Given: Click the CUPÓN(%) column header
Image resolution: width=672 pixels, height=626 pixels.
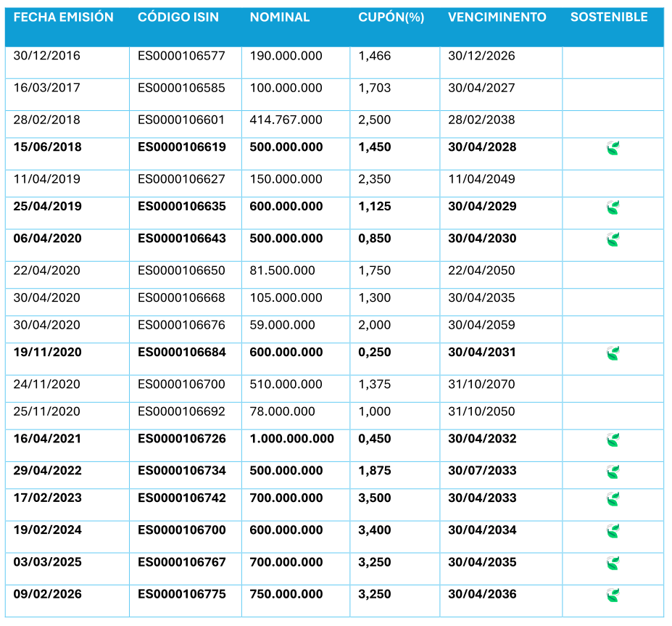Looking at the screenshot, I should coord(391,17).
